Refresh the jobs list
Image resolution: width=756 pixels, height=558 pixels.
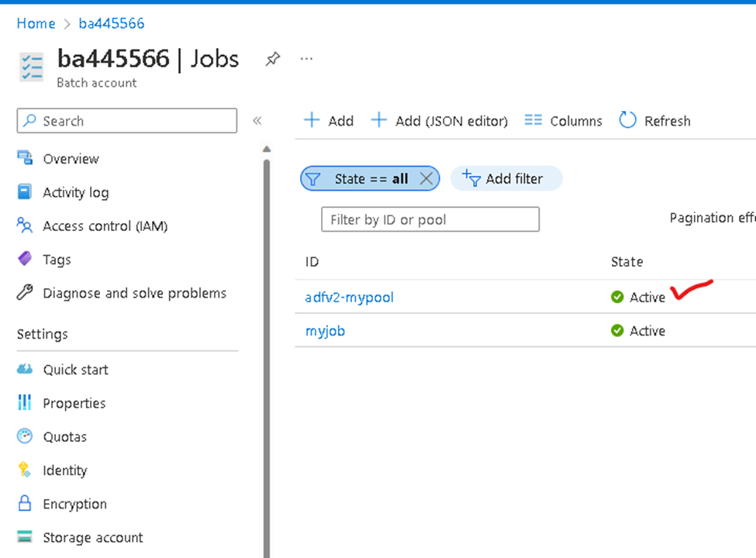(654, 120)
